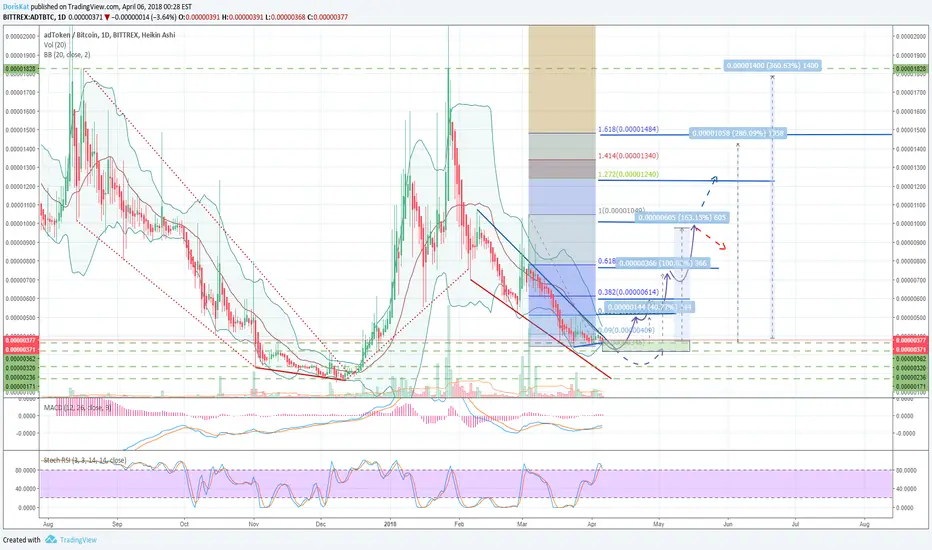This screenshot has width=932, height=550.
Task: Click the May label on time axis
Action: click(659, 524)
